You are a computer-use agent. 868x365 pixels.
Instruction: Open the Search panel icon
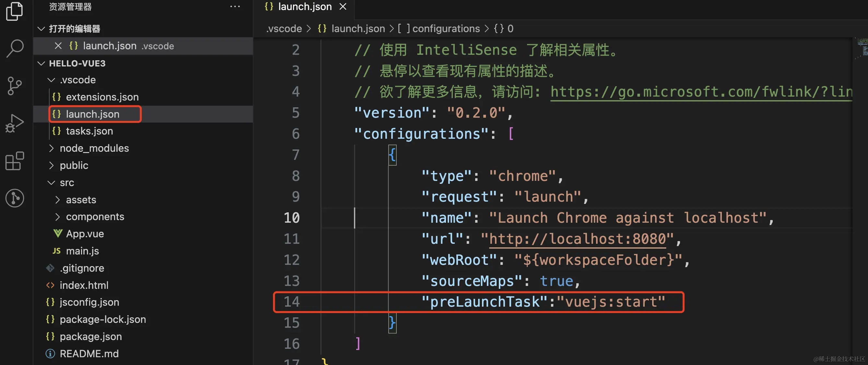coord(14,48)
